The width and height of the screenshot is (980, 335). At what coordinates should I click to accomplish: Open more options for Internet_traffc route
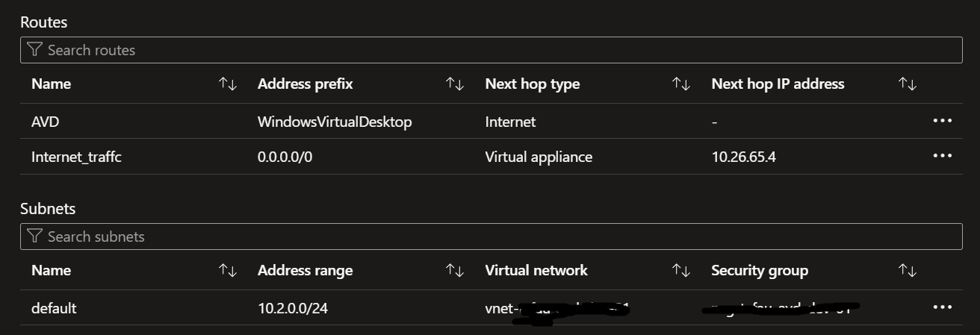pos(943,156)
